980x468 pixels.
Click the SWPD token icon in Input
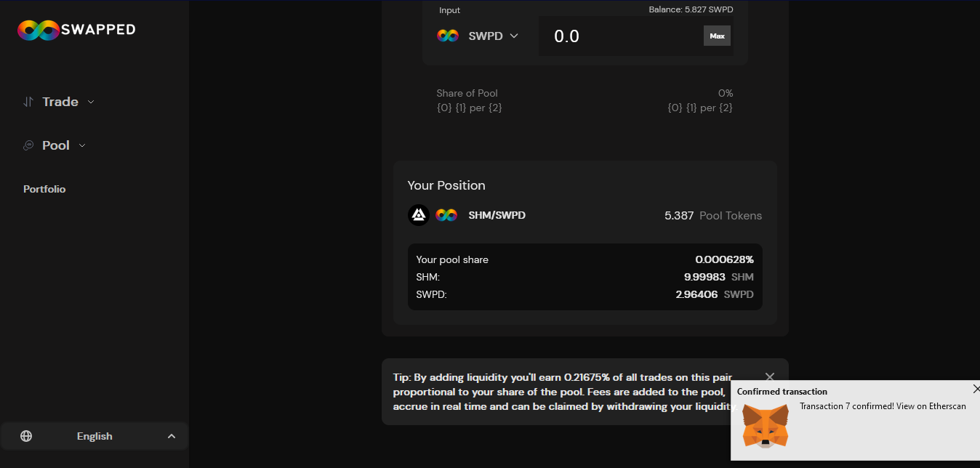coord(448,36)
